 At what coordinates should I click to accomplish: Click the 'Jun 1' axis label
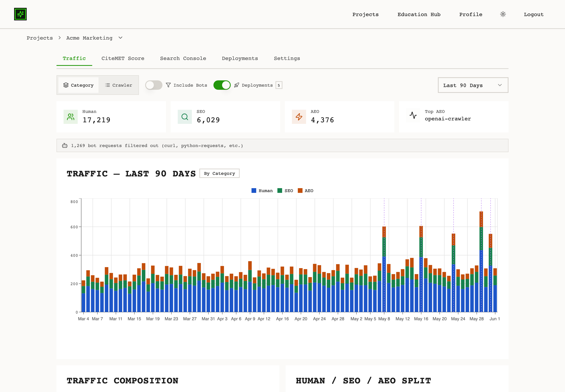pyautogui.click(x=495, y=318)
